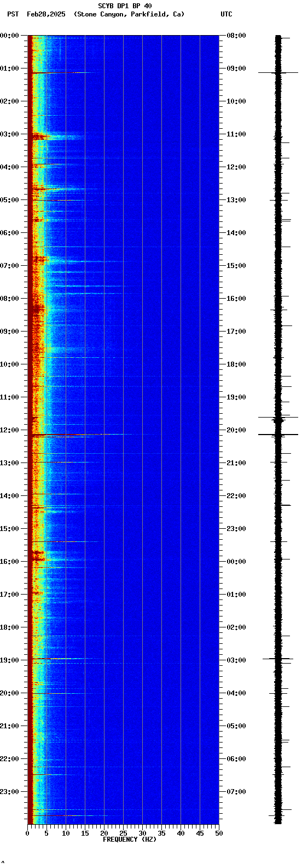Click the frequency axis value '10'
This screenshot has width=302, height=868.
click(66, 833)
